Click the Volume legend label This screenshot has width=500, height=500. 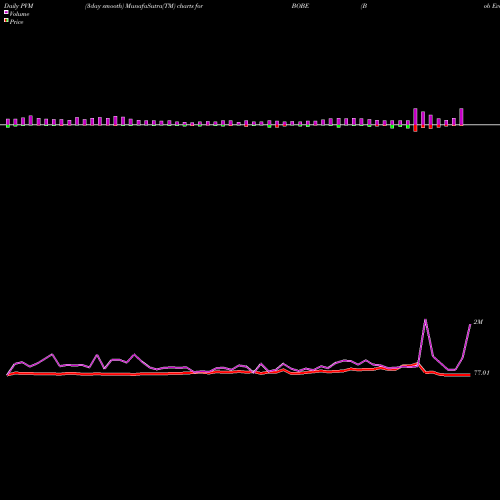(19, 14)
